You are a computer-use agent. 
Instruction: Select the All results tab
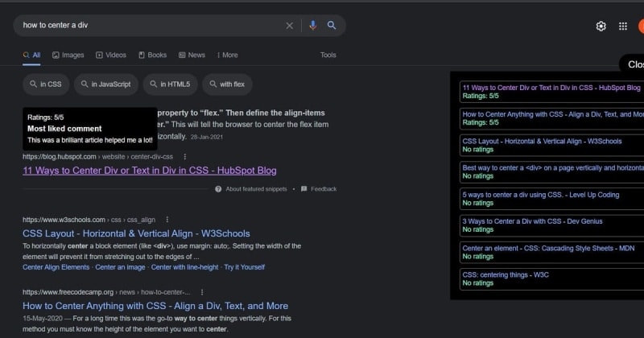click(31, 55)
